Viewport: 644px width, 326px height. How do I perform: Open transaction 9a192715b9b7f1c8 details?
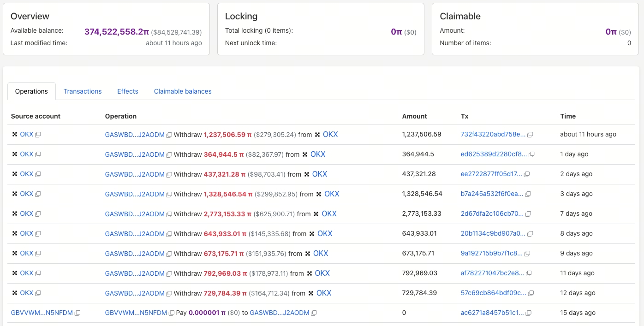coord(491,254)
